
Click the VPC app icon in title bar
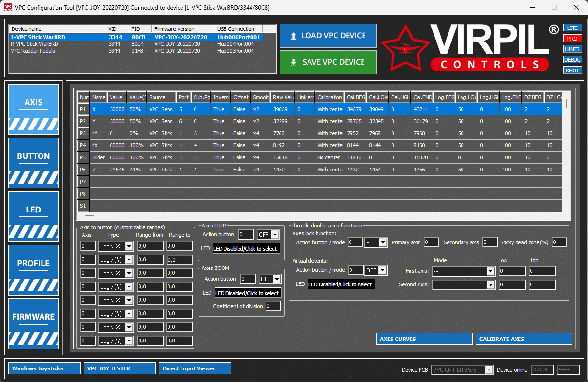pos(8,8)
